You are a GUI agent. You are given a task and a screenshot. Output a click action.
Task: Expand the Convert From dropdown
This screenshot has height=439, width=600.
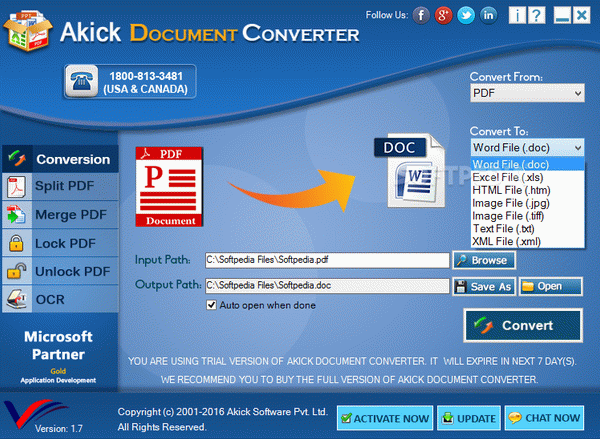[x=527, y=93]
